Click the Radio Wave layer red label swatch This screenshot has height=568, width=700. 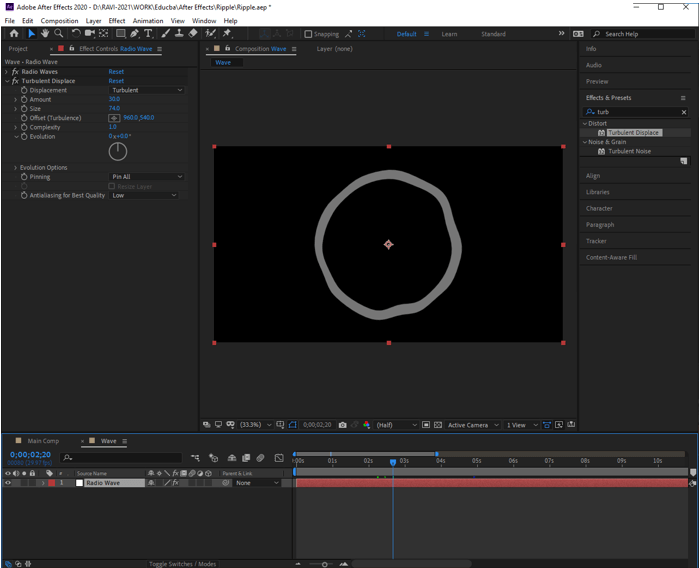(52, 483)
